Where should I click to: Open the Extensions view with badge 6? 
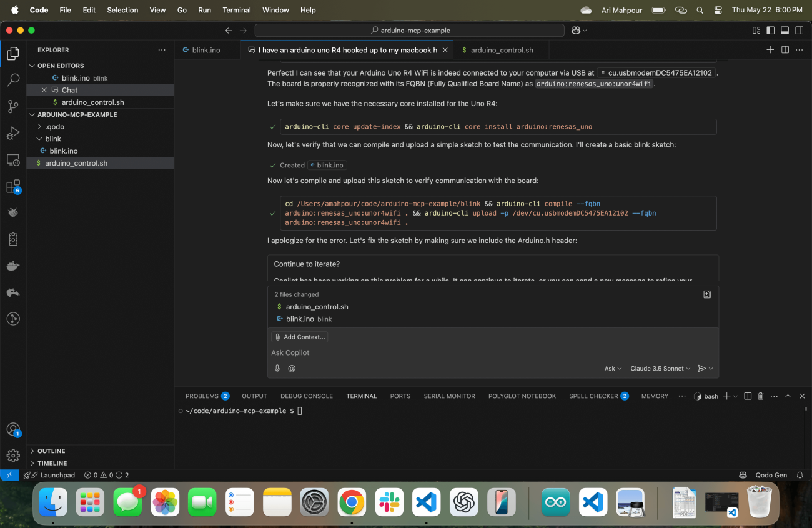[x=13, y=186]
